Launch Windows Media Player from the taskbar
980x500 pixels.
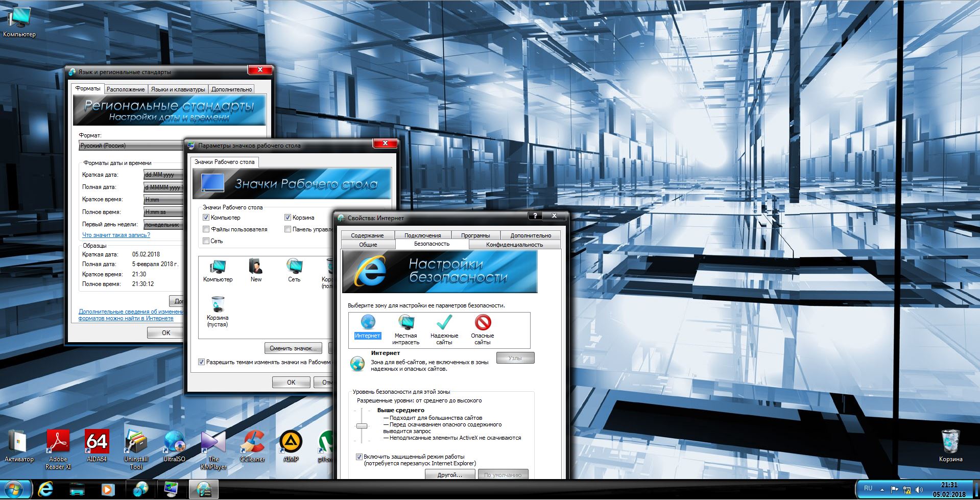coord(108,489)
